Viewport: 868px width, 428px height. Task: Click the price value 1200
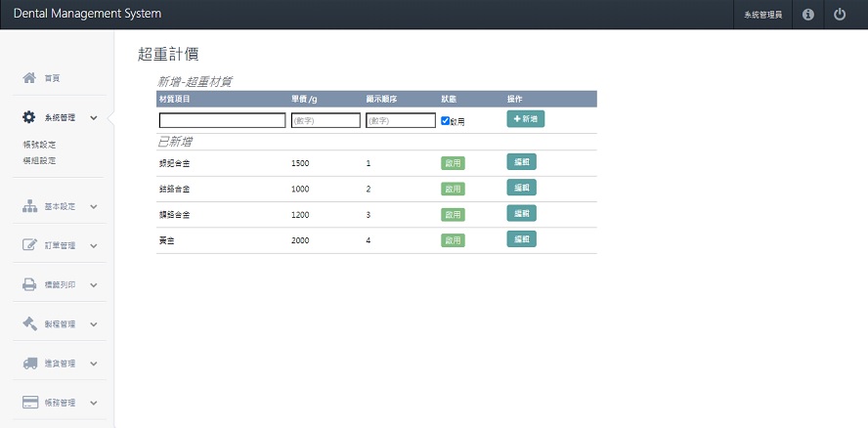300,215
